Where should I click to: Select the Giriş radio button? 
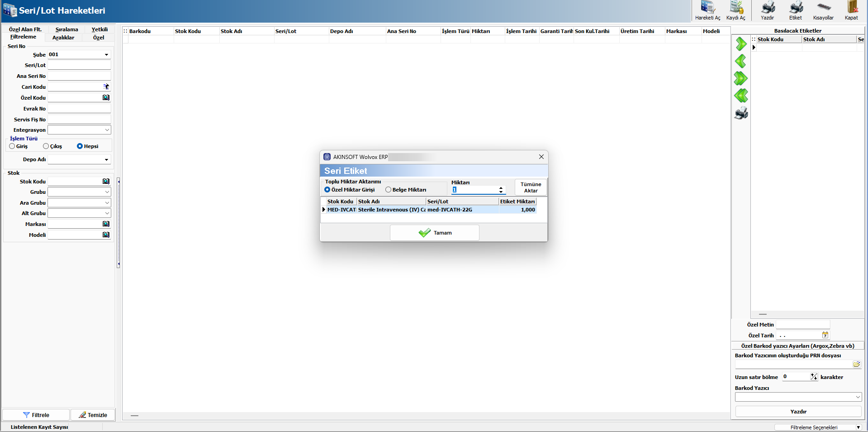(x=12, y=146)
